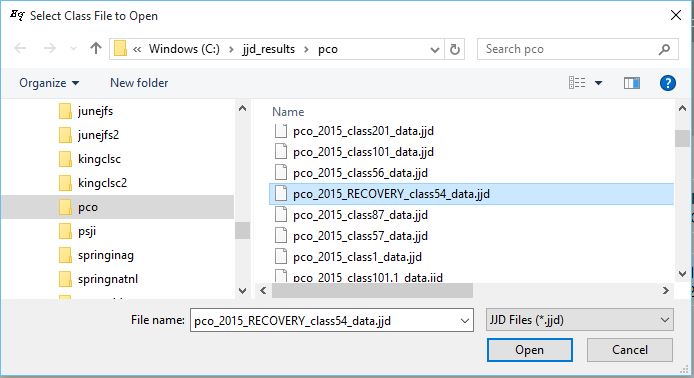The image size is (694, 378).
Task: Select file pco_2015_class101.1_data.jjd
Action: 367,277
